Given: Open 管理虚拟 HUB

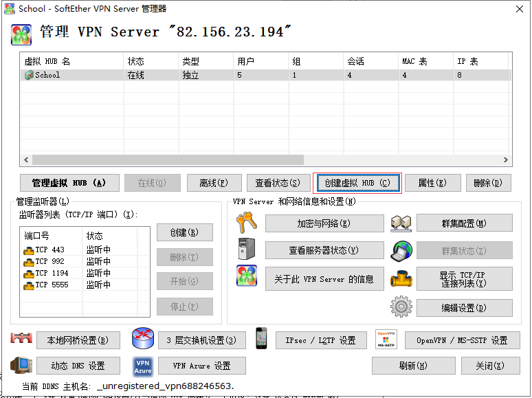Looking at the screenshot, I should pos(69,183).
